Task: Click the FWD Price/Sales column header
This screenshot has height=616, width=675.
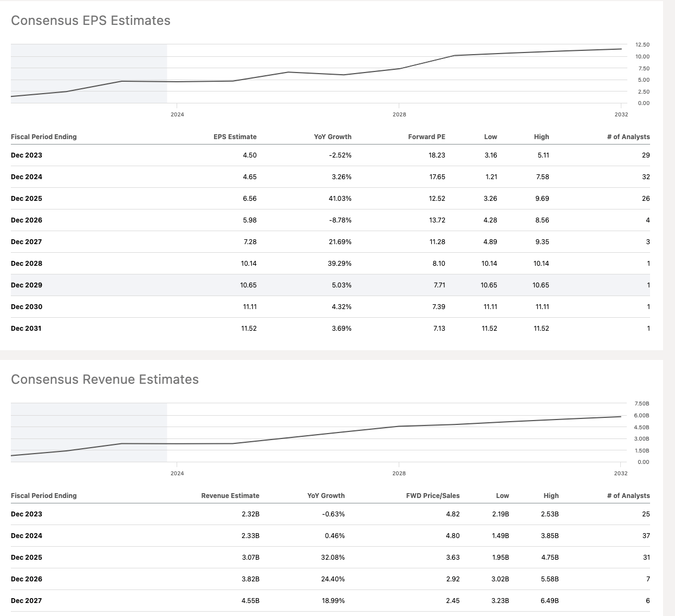Action: point(432,496)
